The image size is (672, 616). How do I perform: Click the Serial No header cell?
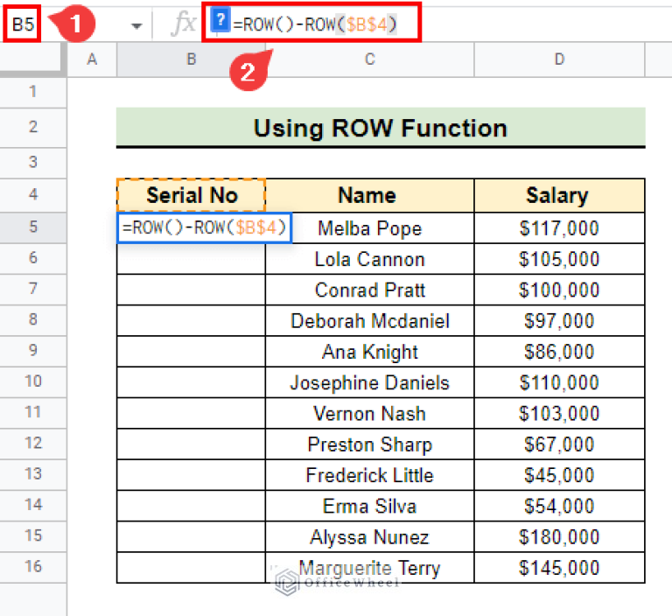point(191,195)
